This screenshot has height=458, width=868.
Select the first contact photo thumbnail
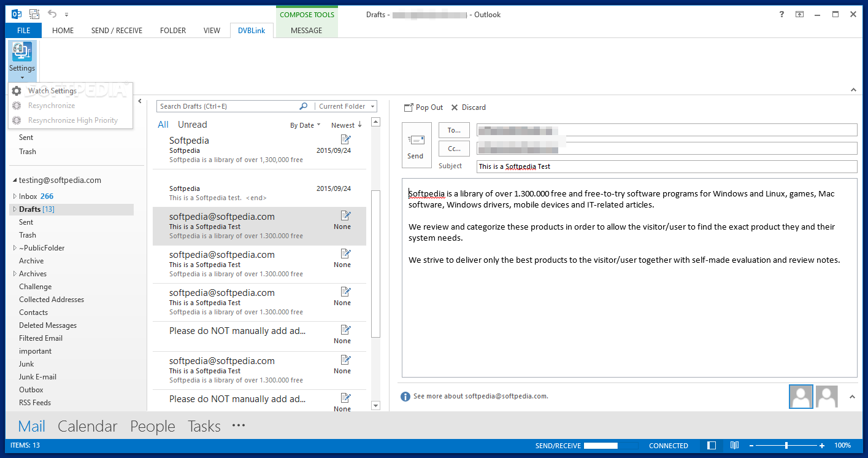tap(801, 397)
